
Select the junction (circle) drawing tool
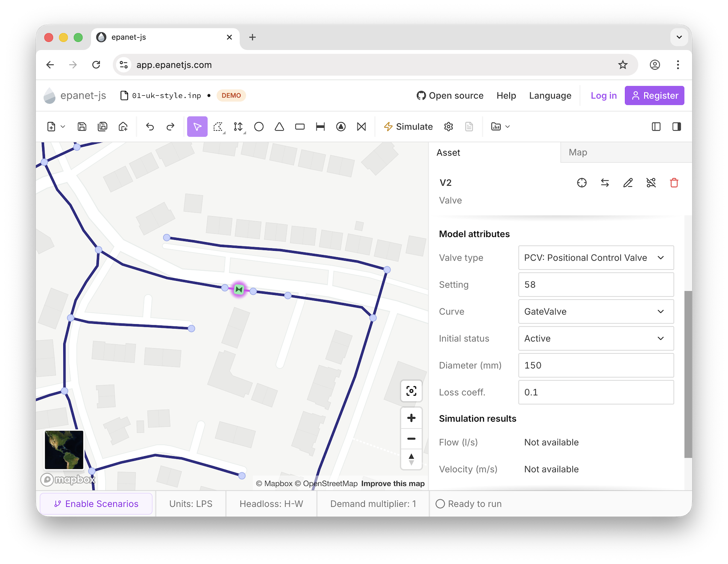(x=259, y=126)
